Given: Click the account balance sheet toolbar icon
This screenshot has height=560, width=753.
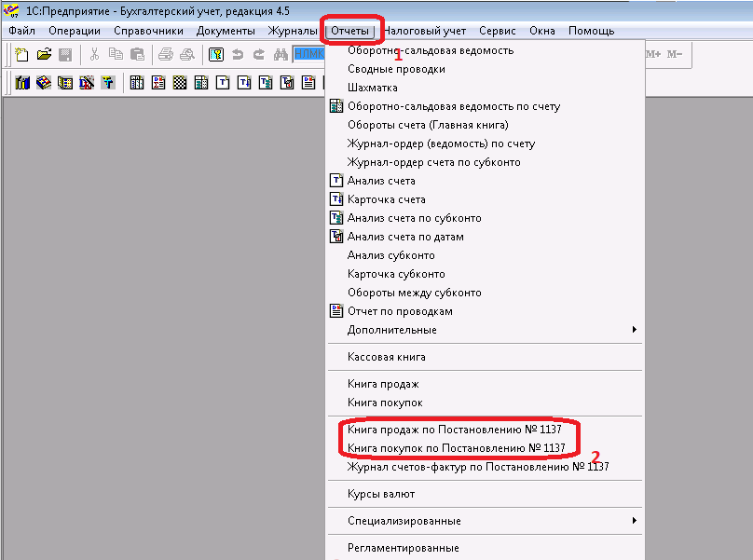Looking at the screenshot, I should point(201,83).
